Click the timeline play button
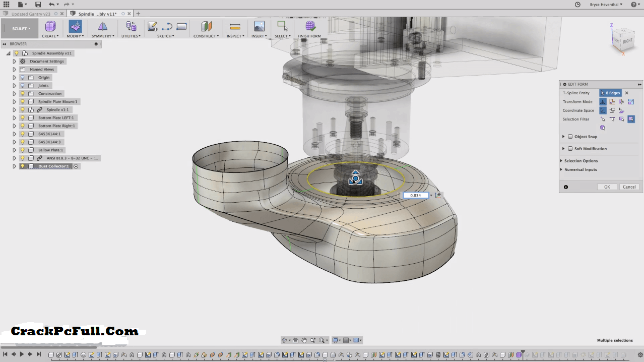Screen dimensions: 644x362 [22, 354]
